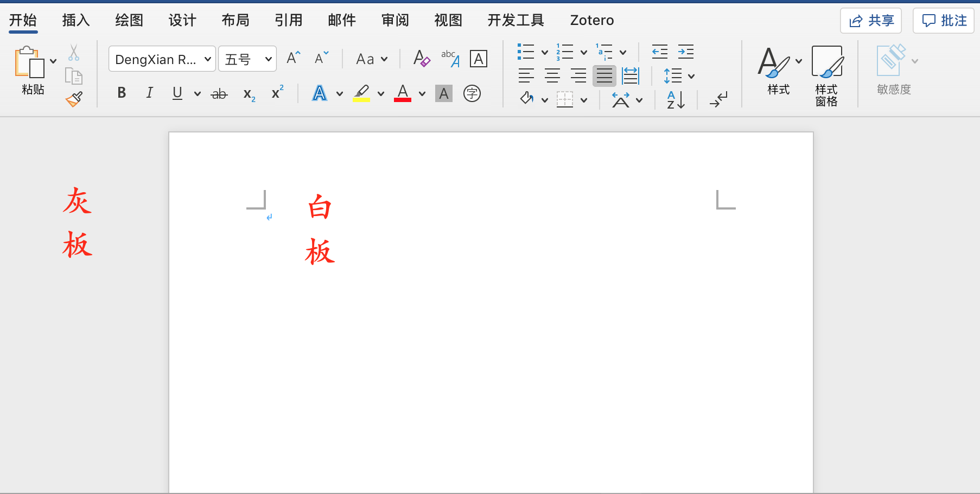Open the font size 五号 dropdown
The image size is (980, 494).
[247, 59]
